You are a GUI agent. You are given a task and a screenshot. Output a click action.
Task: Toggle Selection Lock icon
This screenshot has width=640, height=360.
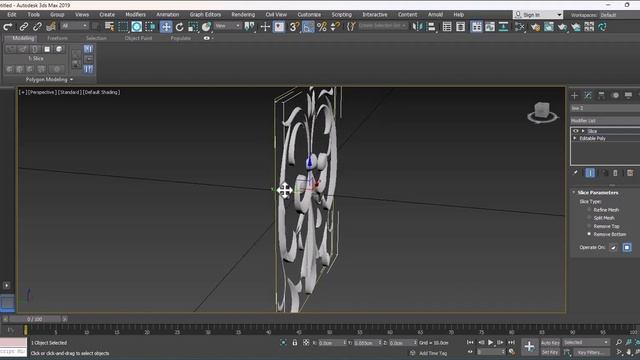(x=295, y=343)
